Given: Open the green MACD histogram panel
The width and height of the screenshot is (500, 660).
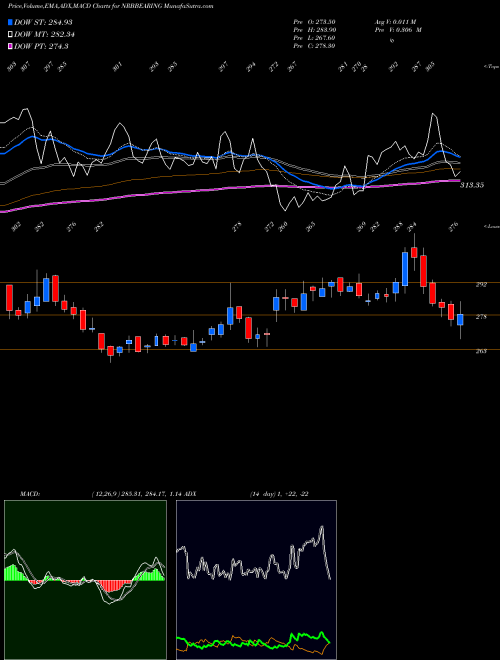Looking at the screenshot, I should point(85,580).
